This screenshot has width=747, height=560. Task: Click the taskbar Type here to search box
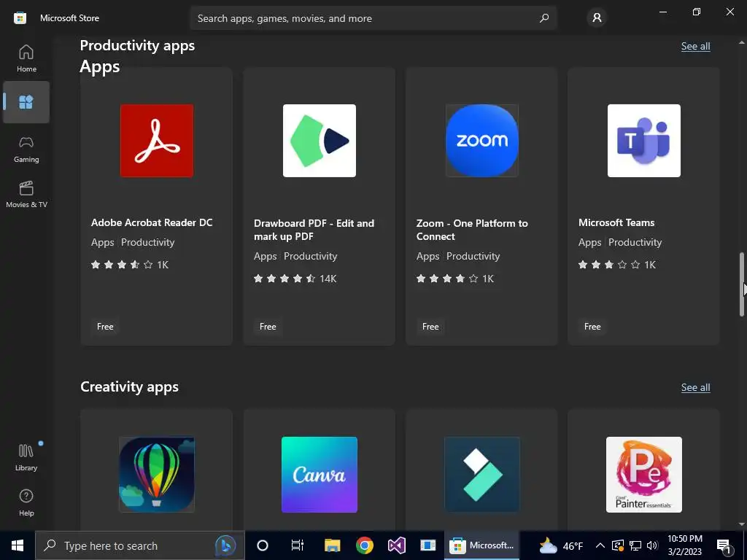[140, 545]
